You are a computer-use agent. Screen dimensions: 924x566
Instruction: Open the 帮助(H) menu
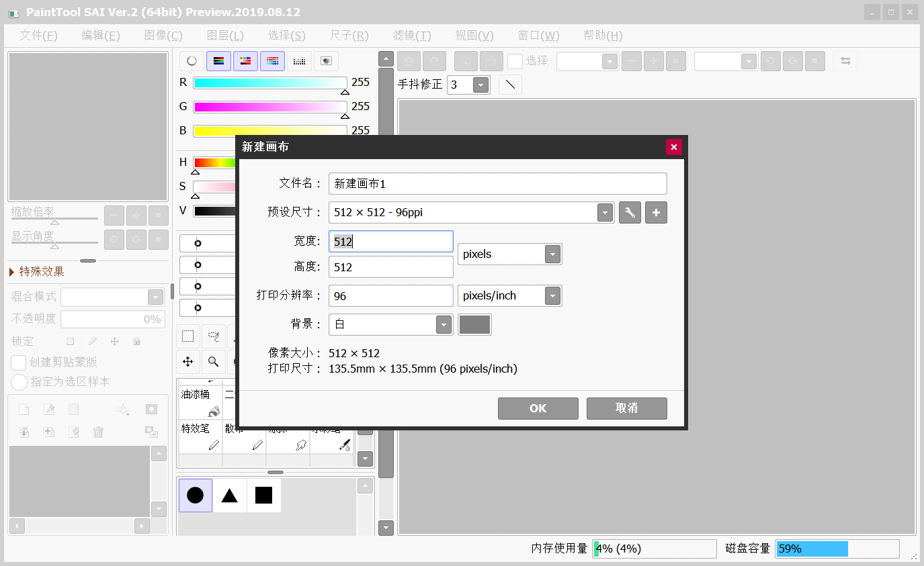coord(603,36)
